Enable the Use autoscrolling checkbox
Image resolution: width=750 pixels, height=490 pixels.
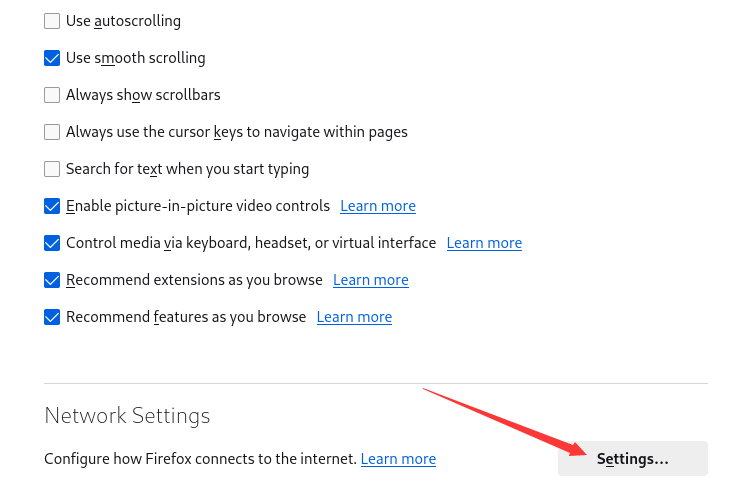click(52, 21)
